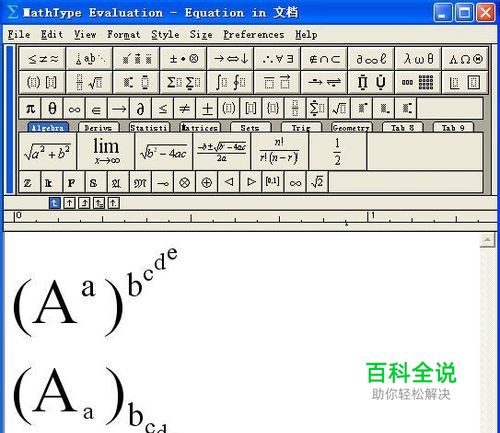Image resolution: width=500 pixels, height=433 pixels.
Task: Insert square brackets template from small bar
Action: point(251,108)
